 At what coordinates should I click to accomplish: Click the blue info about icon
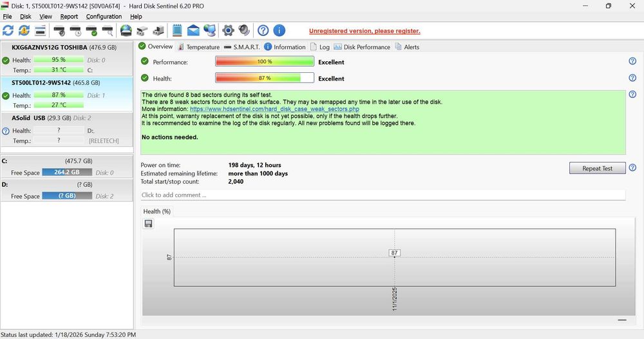(279, 30)
